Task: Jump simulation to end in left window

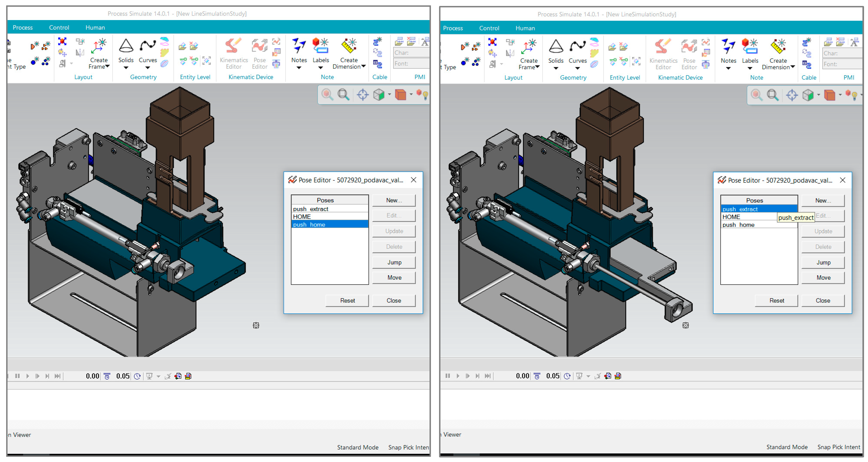Action: click(x=58, y=376)
